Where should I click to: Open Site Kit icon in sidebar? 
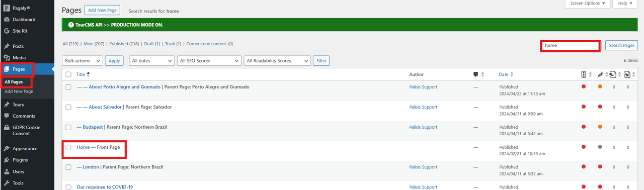[x=7, y=31]
